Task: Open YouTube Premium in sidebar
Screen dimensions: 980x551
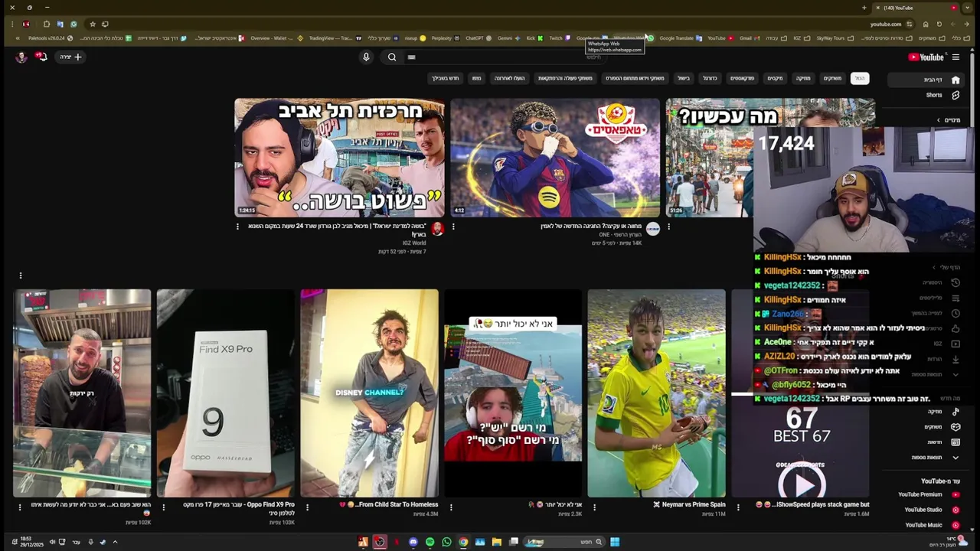Action: pos(928,494)
